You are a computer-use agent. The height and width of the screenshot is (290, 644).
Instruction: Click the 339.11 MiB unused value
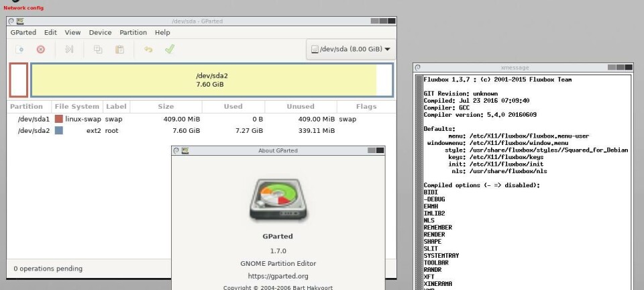click(x=315, y=131)
